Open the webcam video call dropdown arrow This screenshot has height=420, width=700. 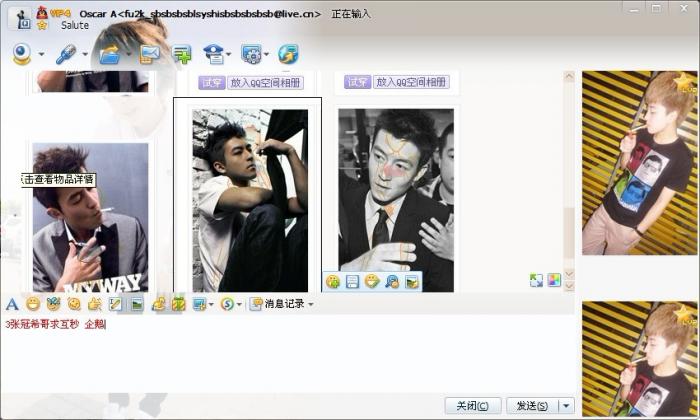[x=42, y=54]
